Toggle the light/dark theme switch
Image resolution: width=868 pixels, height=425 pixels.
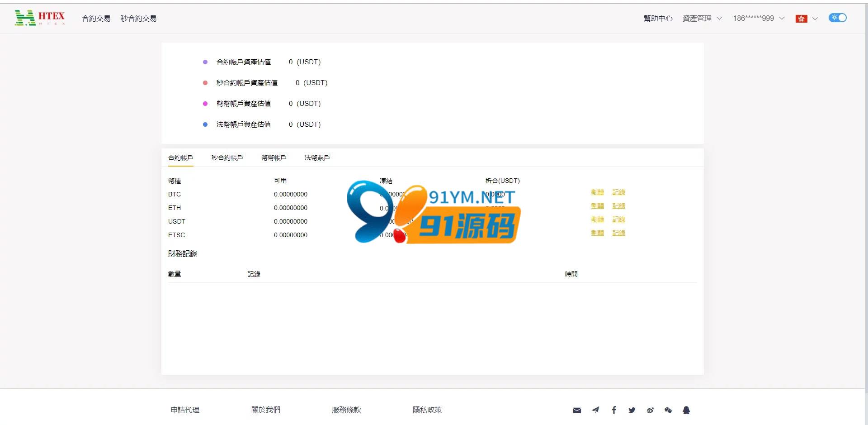(x=838, y=18)
